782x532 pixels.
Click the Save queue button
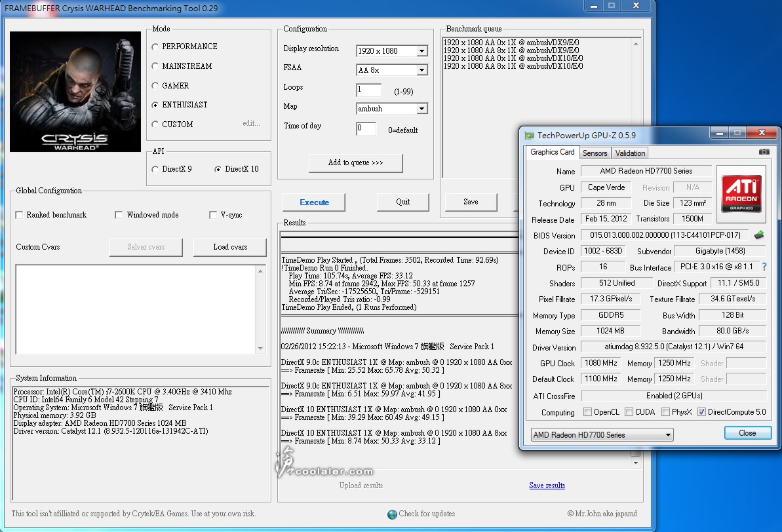471,202
